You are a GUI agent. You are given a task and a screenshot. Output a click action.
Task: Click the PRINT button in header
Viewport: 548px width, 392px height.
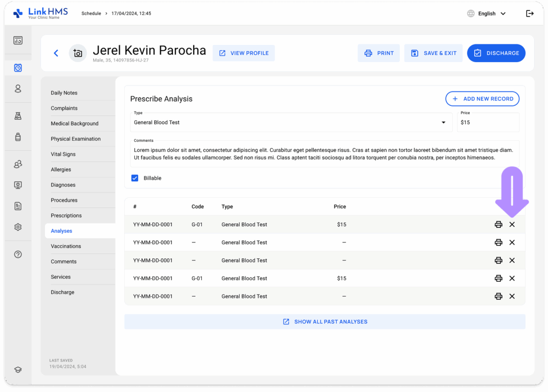(x=378, y=53)
